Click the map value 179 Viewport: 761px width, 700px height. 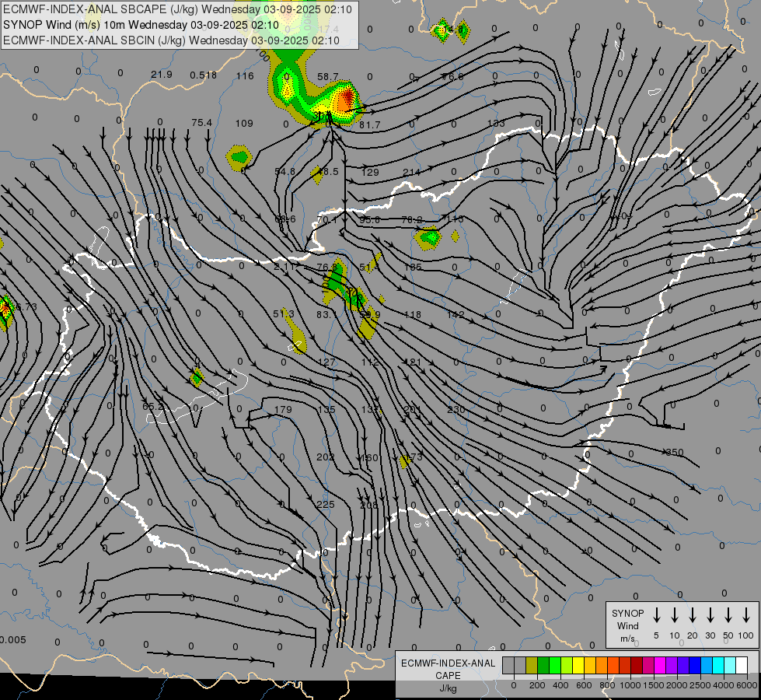click(283, 410)
